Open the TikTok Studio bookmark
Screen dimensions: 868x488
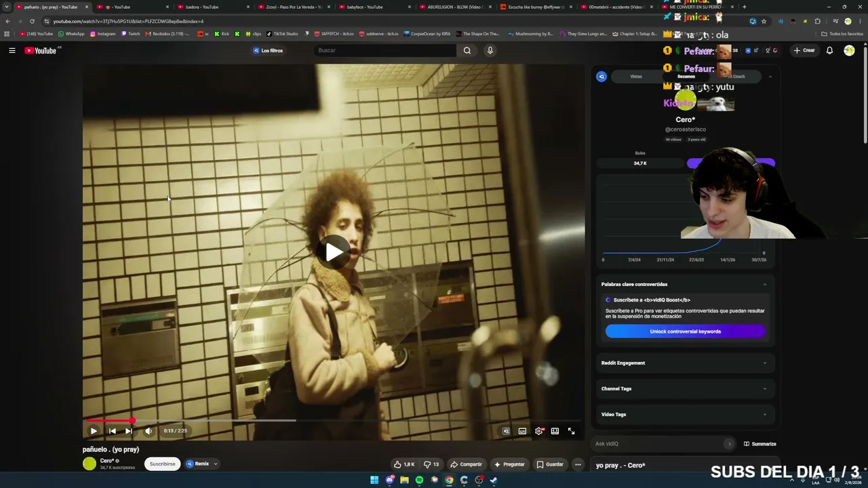[282, 34]
